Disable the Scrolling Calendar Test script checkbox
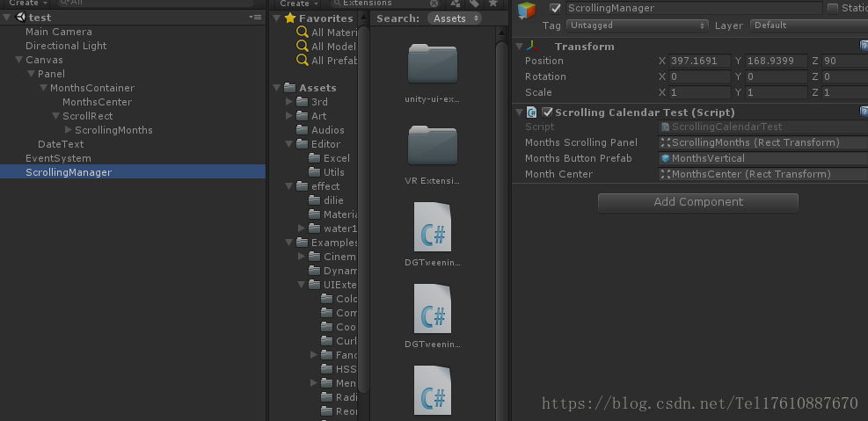Screen dimensions: 868x421 (x=547, y=112)
